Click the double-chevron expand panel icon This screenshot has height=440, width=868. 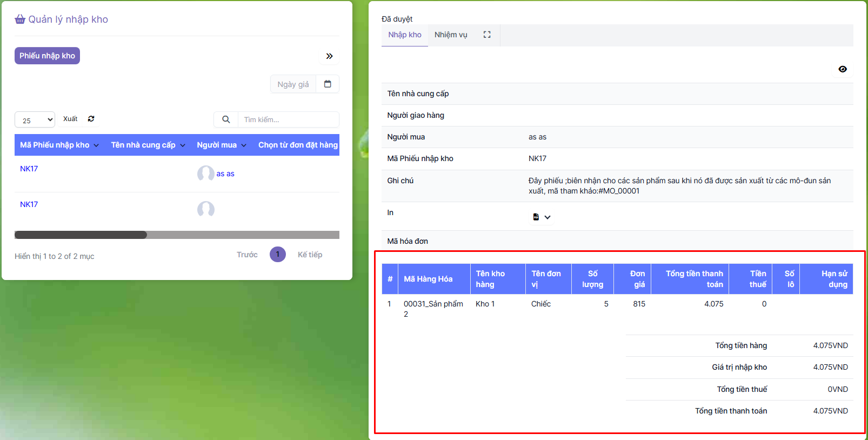click(329, 56)
